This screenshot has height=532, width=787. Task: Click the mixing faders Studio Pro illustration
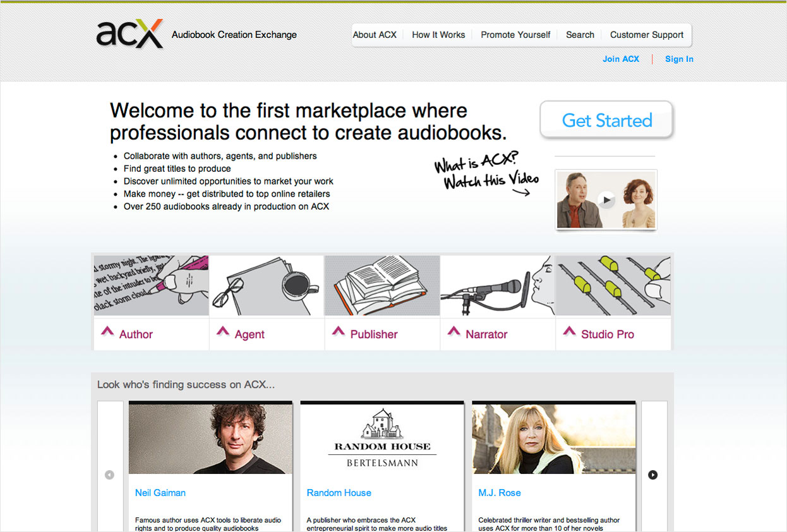[x=613, y=286]
